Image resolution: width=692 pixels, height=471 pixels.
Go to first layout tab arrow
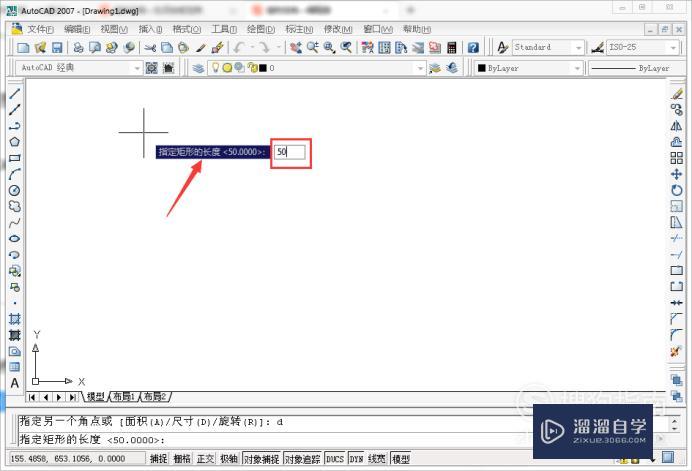tap(32, 397)
